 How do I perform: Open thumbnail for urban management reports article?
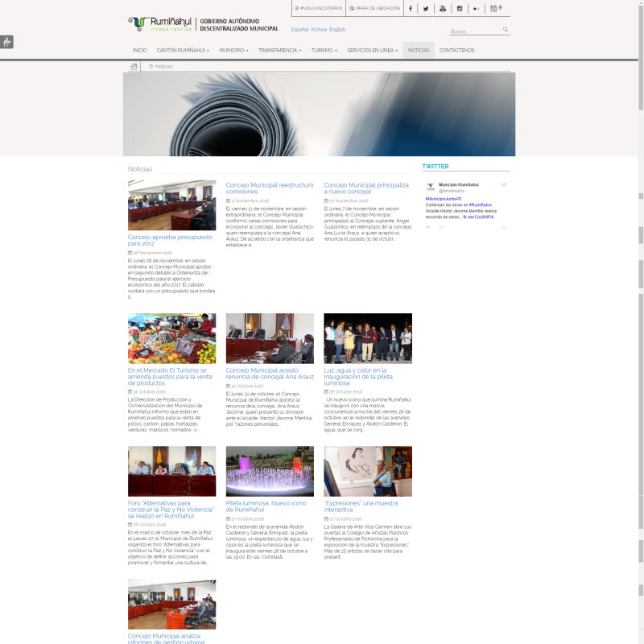coord(171,605)
